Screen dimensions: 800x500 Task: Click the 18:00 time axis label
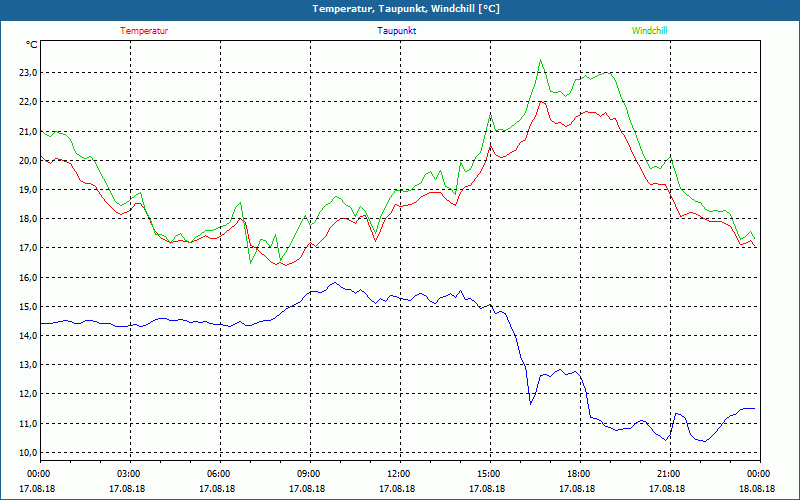(x=580, y=474)
